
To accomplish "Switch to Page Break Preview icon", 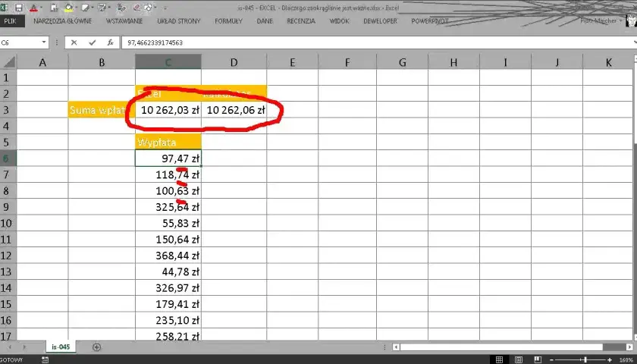I will tap(538, 359).
